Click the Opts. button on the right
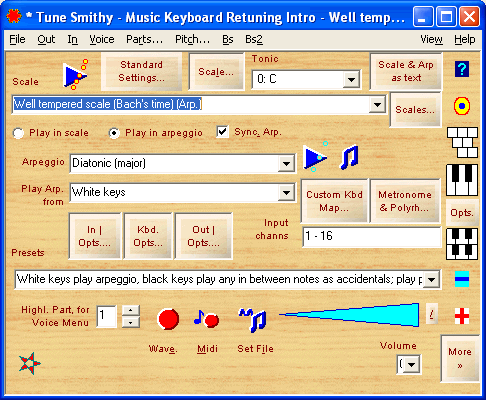Screen dimensions: 486x400 click(462, 212)
